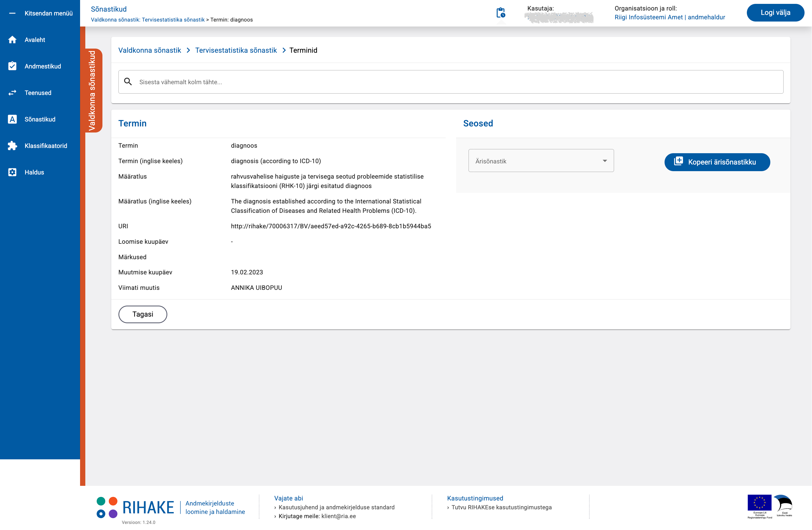Select Klassifikaatorid menu item
Viewport: 812px width, 530px height.
[x=46, y=146]
